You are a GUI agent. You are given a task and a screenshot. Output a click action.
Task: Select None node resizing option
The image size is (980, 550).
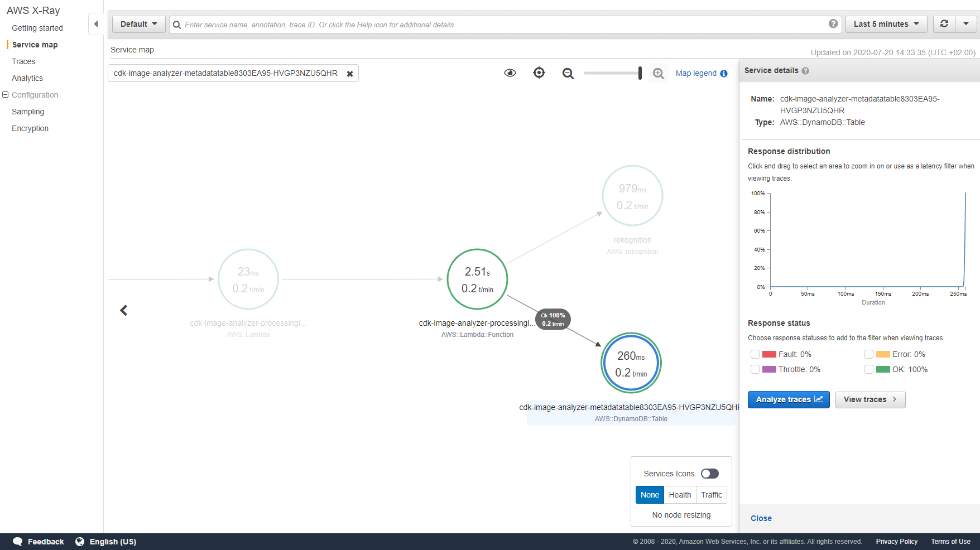[650, 495]
